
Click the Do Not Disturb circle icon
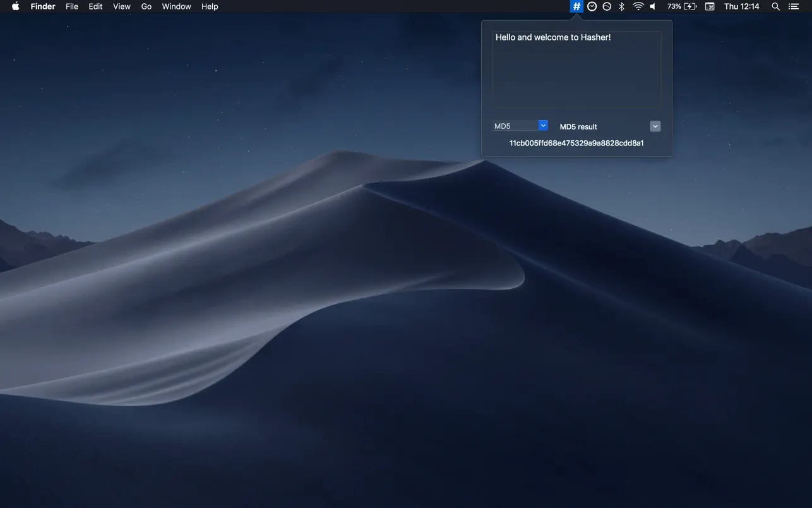[606, 6]
